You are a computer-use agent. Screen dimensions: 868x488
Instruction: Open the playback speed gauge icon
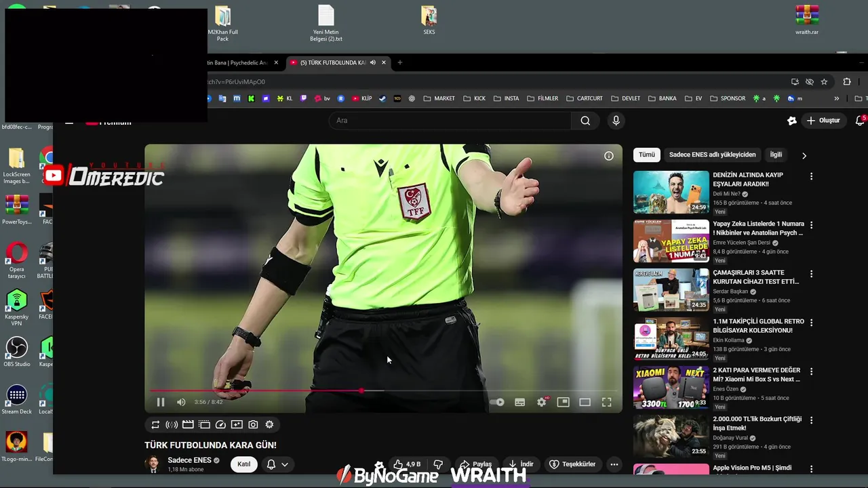tap(220, 424)
